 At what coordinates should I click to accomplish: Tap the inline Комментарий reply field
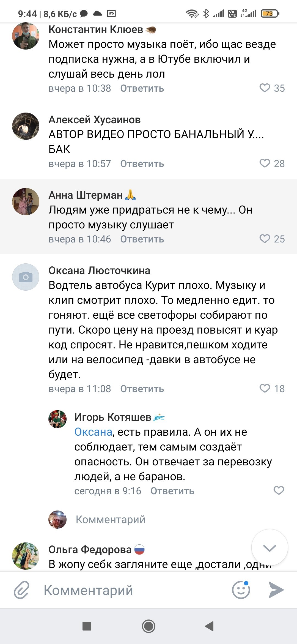111,520
